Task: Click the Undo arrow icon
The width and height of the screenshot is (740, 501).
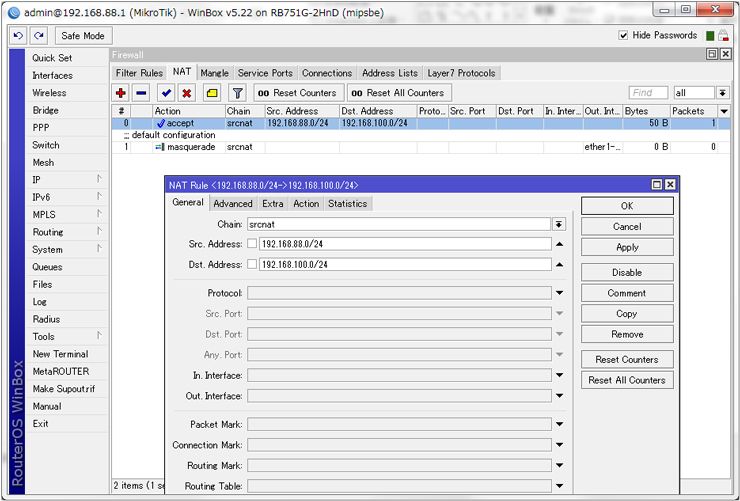Action: (x=18, y=36)
